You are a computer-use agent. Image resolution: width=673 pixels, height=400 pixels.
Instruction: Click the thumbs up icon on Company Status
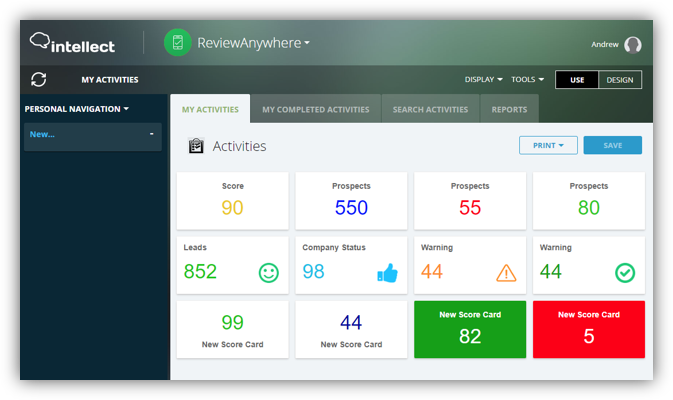[x=387, y=272]
